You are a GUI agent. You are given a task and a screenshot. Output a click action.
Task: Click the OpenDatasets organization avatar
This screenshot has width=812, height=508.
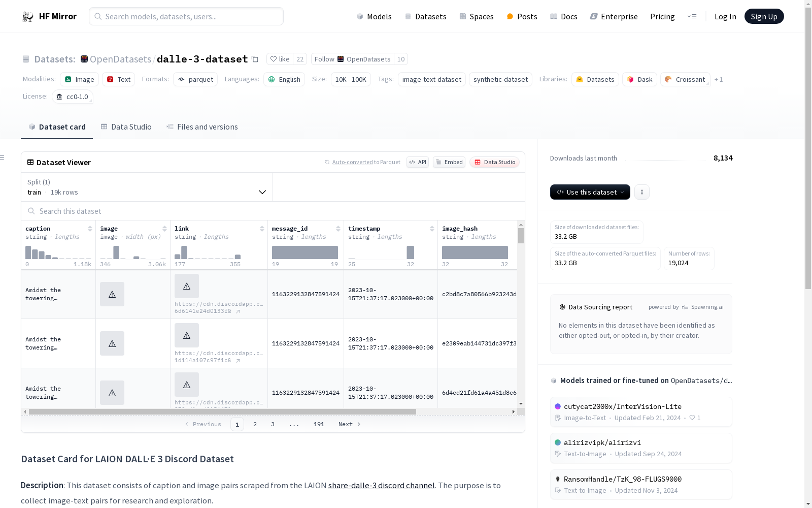click(x=84, y=59)
